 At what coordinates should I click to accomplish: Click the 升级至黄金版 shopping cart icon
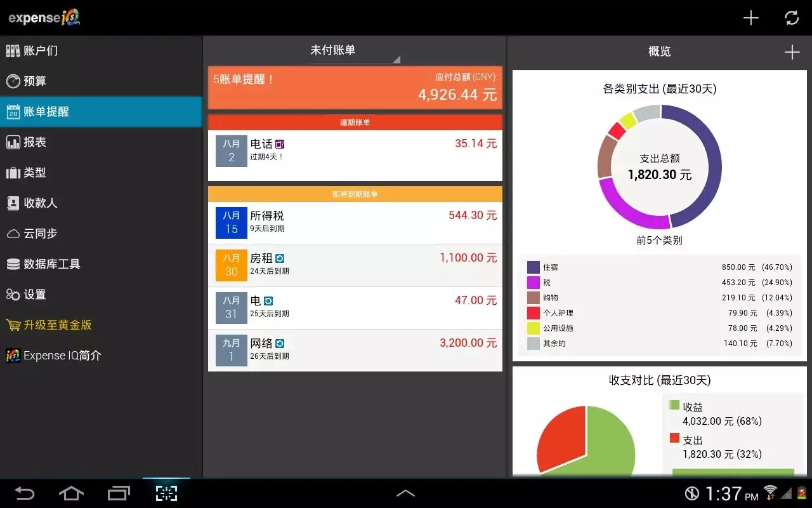13,325
